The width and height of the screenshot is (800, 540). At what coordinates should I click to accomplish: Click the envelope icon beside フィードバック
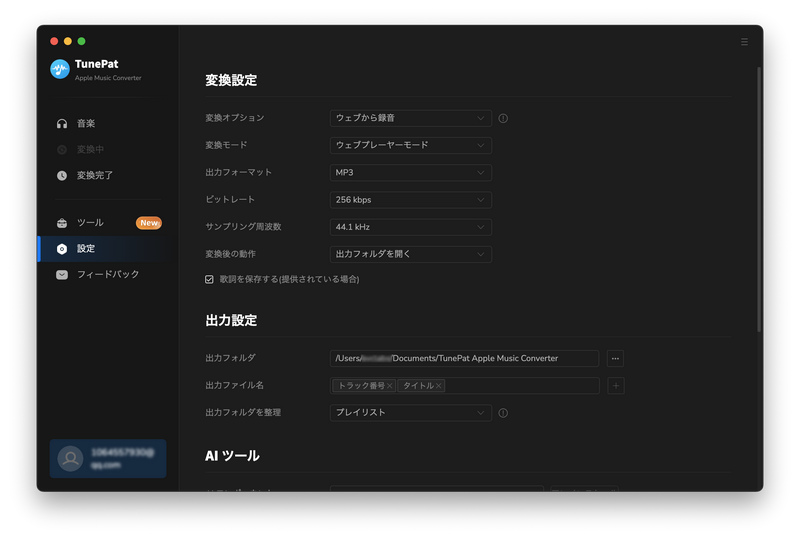(62, 275)
